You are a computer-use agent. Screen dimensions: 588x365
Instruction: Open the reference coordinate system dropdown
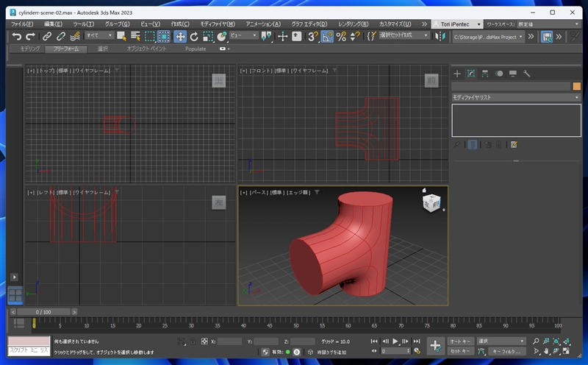click(244, 35)
